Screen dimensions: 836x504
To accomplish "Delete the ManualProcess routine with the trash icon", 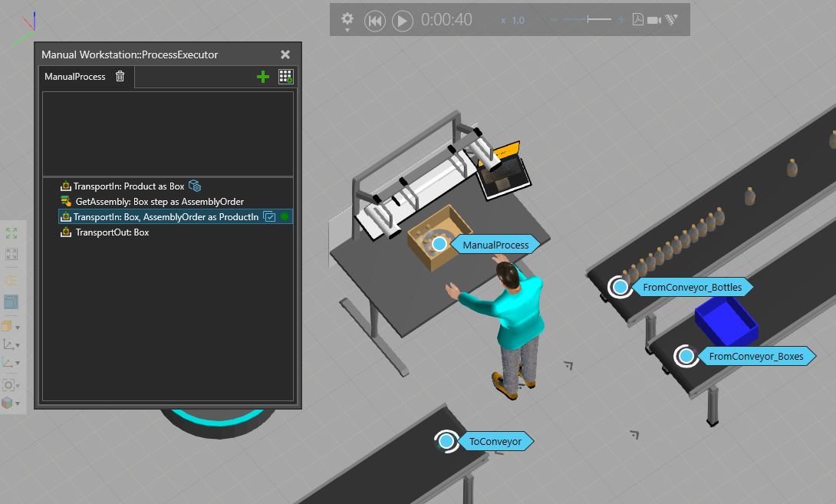I will [120, 77].
